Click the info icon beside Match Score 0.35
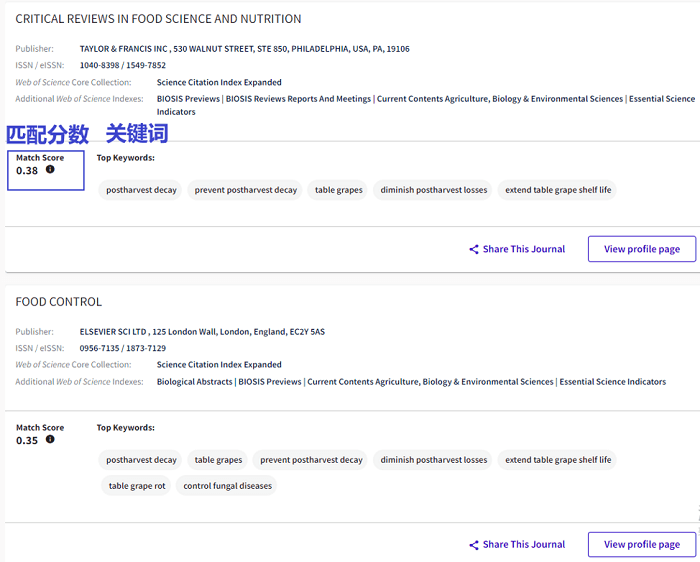Viewport: 700px width, 562px height. pyautogui.click(x=50, y=440)
